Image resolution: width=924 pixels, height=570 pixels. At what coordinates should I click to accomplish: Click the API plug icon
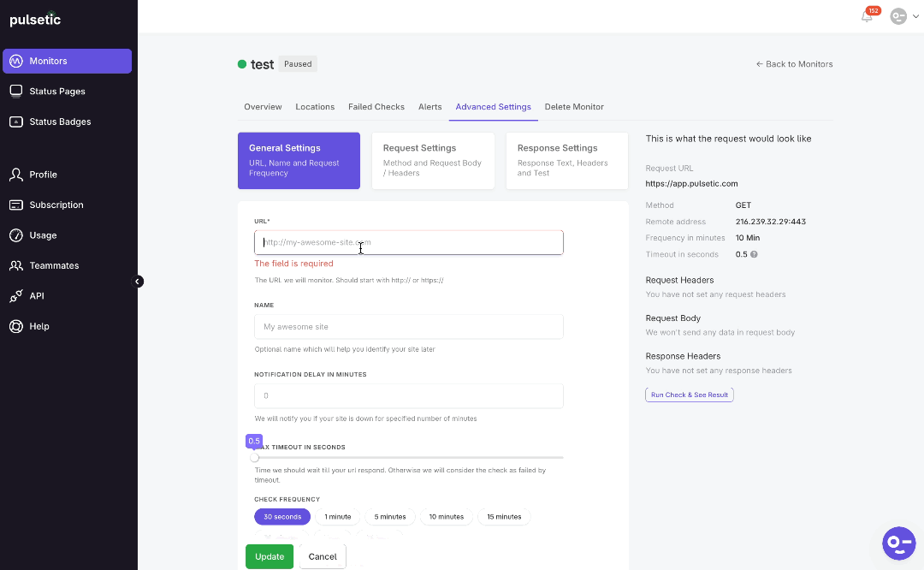(16, 296)
